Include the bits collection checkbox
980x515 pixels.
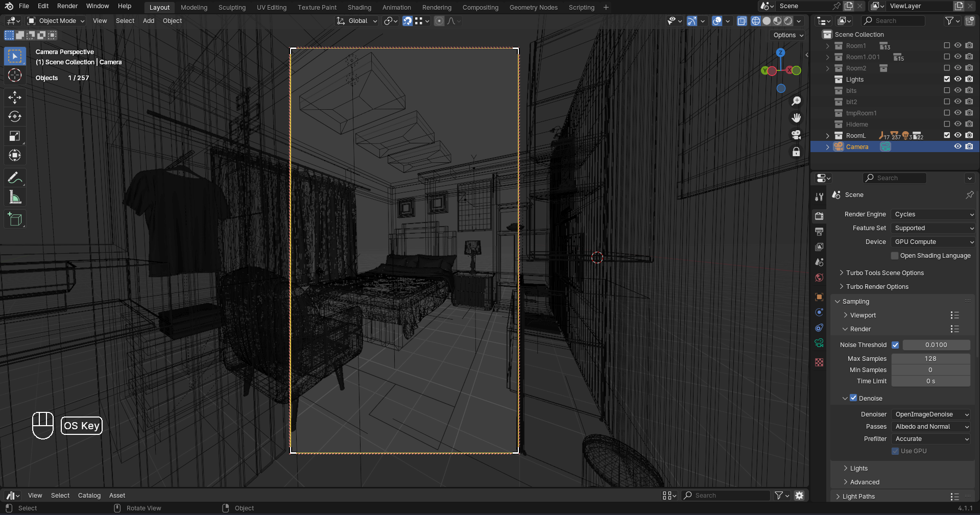click(x=947, y=90)
